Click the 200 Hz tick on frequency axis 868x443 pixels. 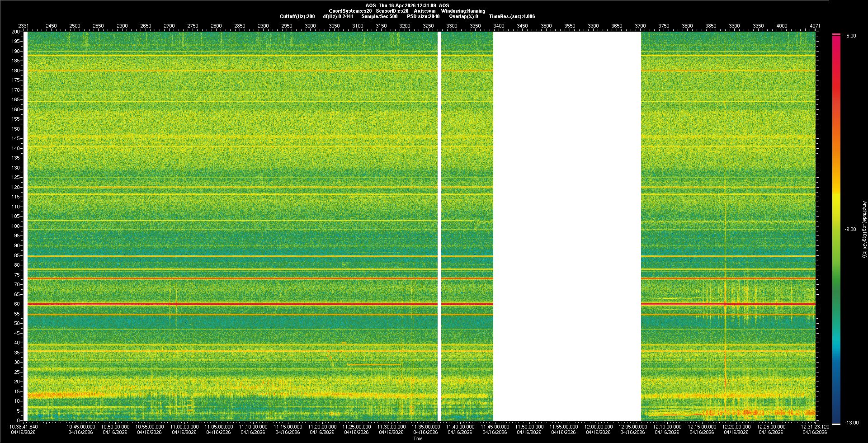coord(15,32)
